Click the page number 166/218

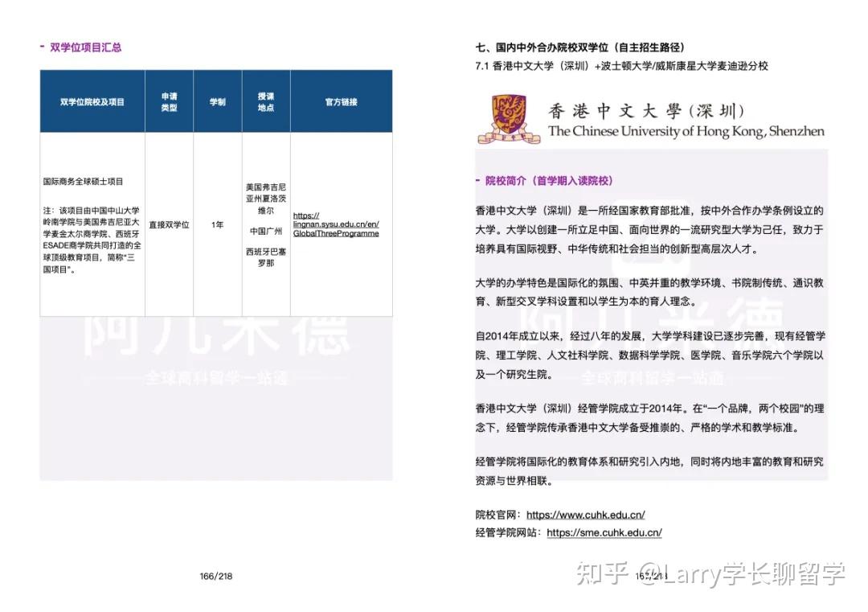coord(214,575)
